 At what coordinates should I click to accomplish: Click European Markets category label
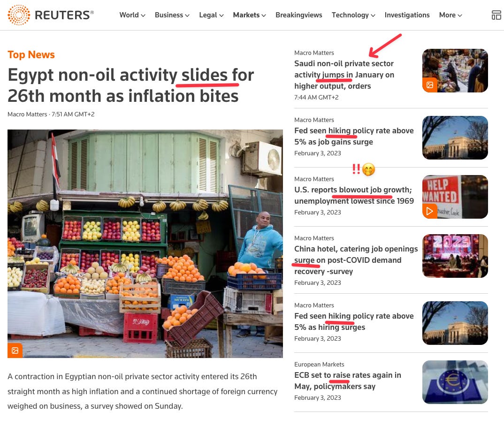click(319, 364)
